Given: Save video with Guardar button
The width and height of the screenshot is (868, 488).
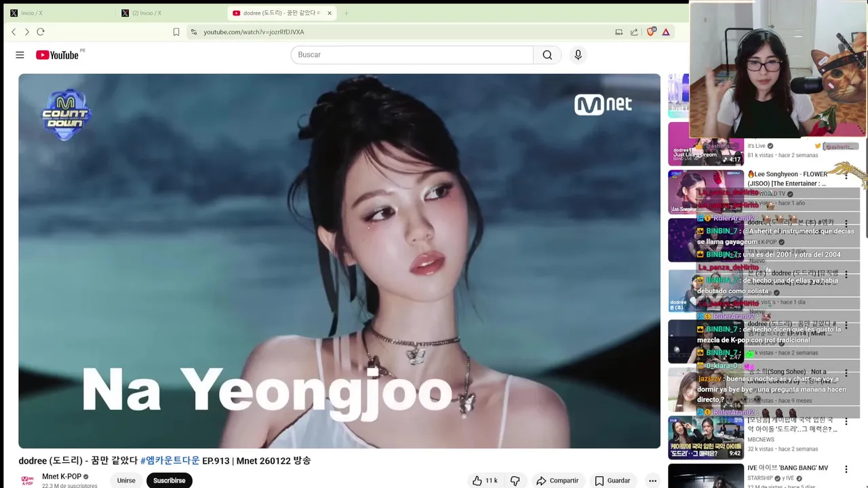Looking at the screenshot, I should pos(612,481).
